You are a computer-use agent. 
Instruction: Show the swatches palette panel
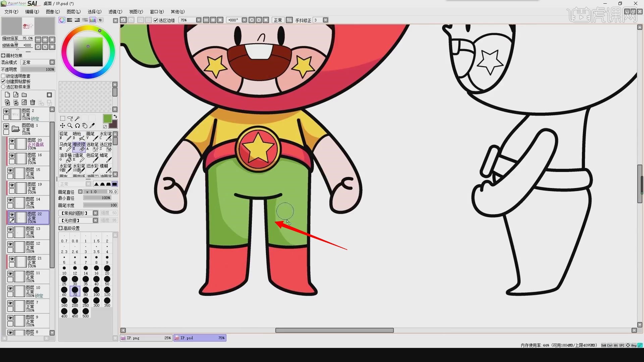(93, 20)
